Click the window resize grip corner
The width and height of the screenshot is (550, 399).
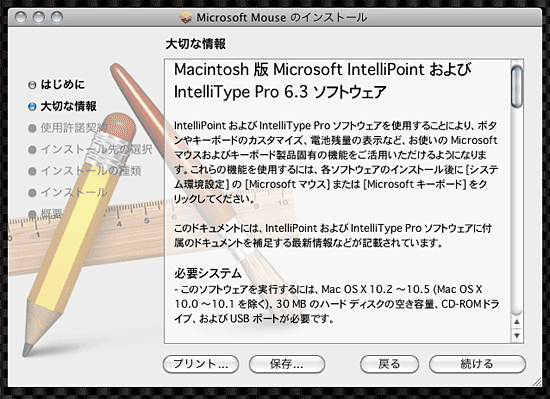tap(536, 382)
